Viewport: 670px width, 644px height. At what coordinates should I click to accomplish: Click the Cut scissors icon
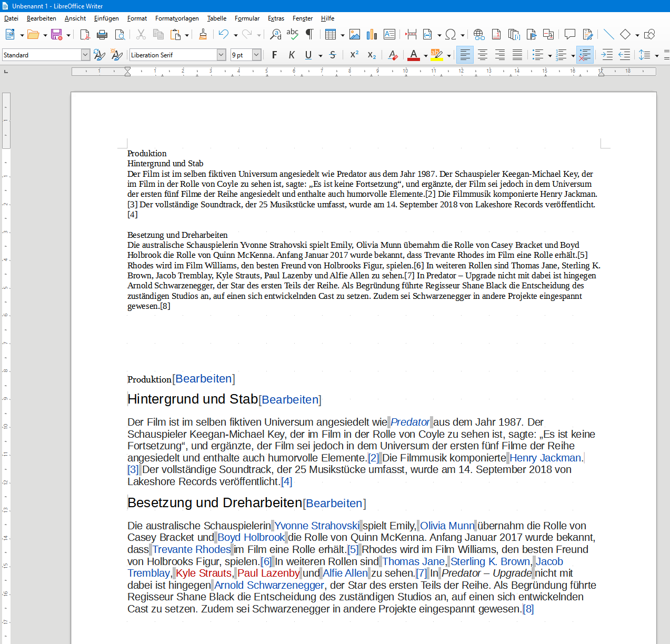(141, 35)
